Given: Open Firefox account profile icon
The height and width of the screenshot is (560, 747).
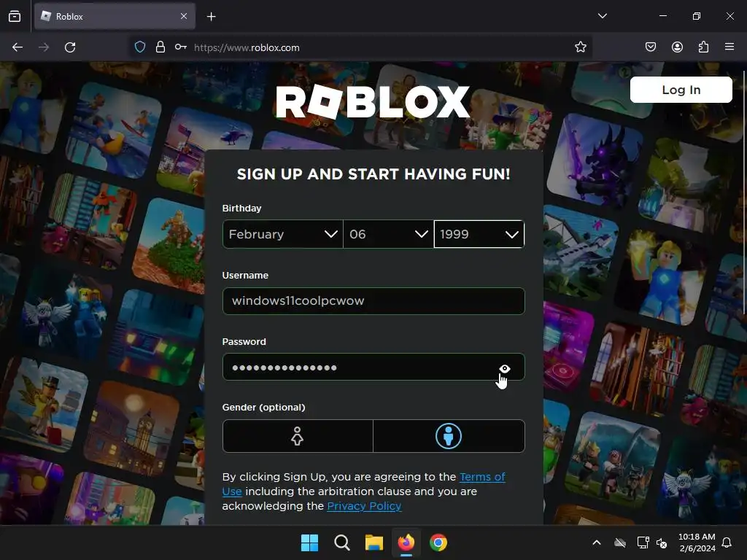Looking at the screenshot, I should tap(677, 47).
